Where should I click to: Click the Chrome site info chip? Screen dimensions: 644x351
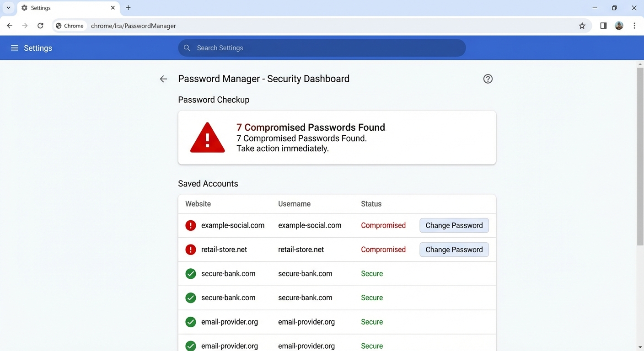pyautogui.click(x=70, y=26)
